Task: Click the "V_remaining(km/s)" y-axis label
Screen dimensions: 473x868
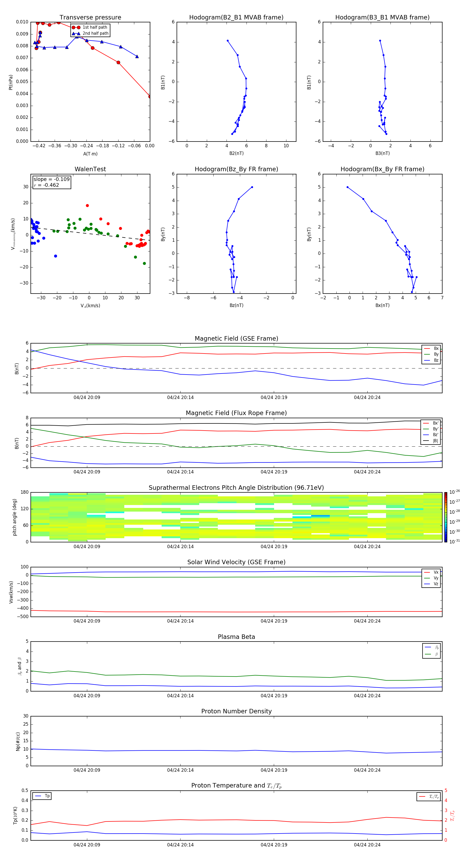Action: pos(13,234)
